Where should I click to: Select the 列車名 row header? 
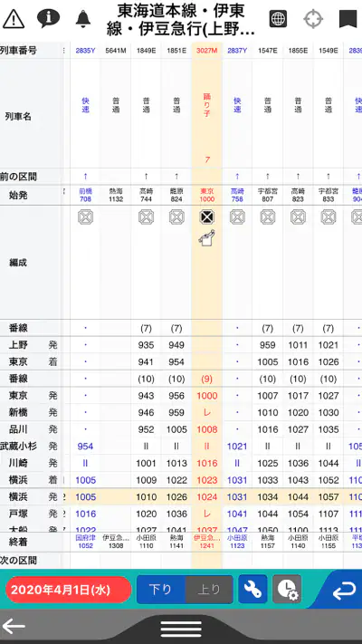point(18,117)
